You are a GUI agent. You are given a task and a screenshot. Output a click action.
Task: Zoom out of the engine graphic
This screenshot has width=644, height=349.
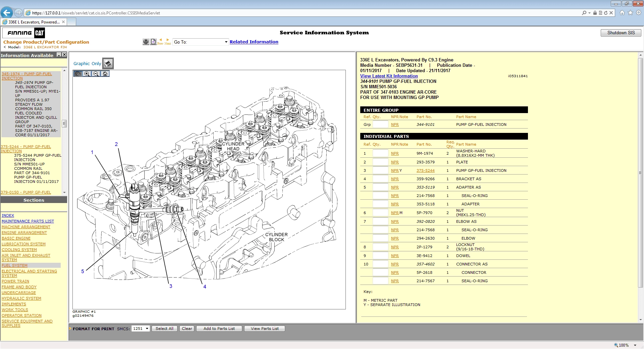tap(96, 74)
